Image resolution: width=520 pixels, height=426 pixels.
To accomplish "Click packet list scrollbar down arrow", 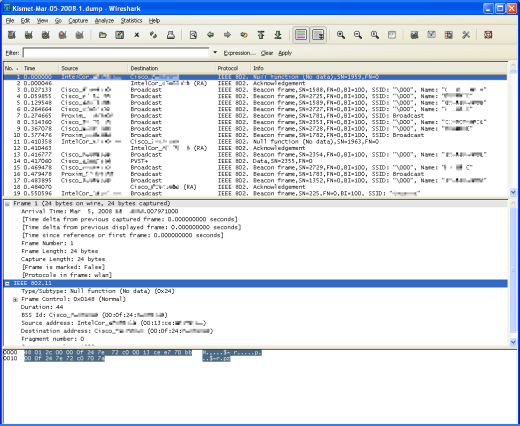I will coord(513,192).
